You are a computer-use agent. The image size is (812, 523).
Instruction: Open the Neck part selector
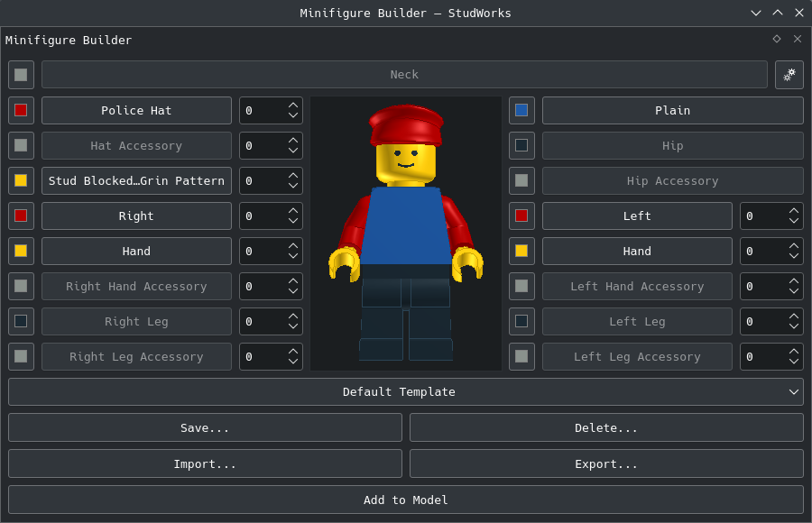click(404, 75)
